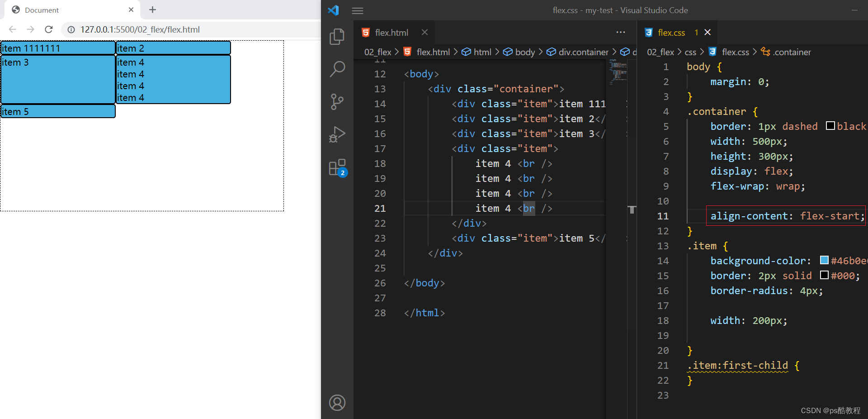The image size is (868, 419).
Task: Close the flex.html editor tab
Action: 425,32
